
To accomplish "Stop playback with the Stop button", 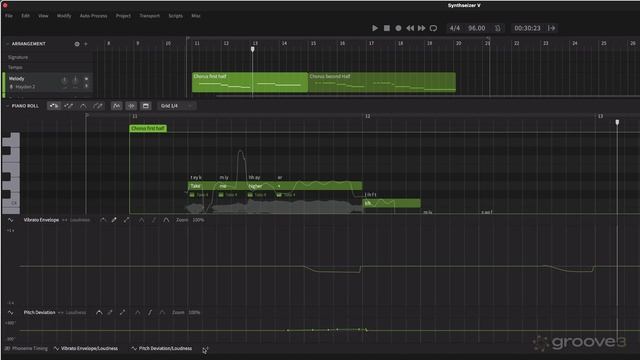I will (387, 28).
